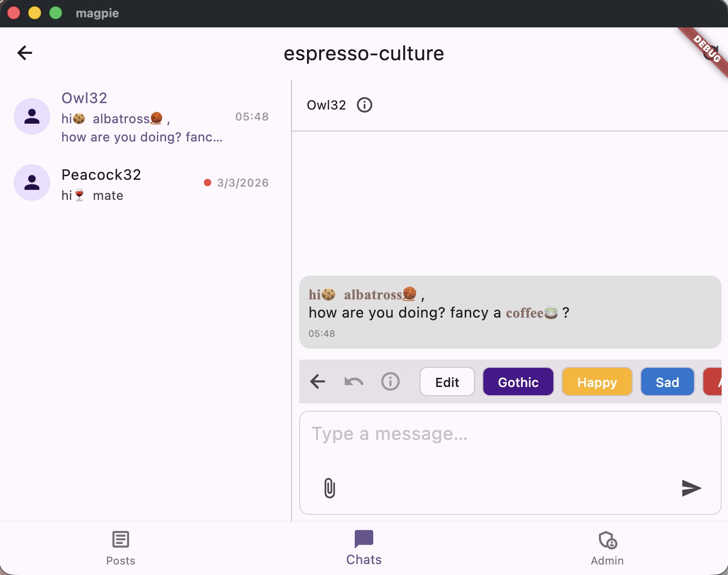Click the back arrow in the style toolbar
The height and width of the screenshot is (575, 728).
[317, 382]
